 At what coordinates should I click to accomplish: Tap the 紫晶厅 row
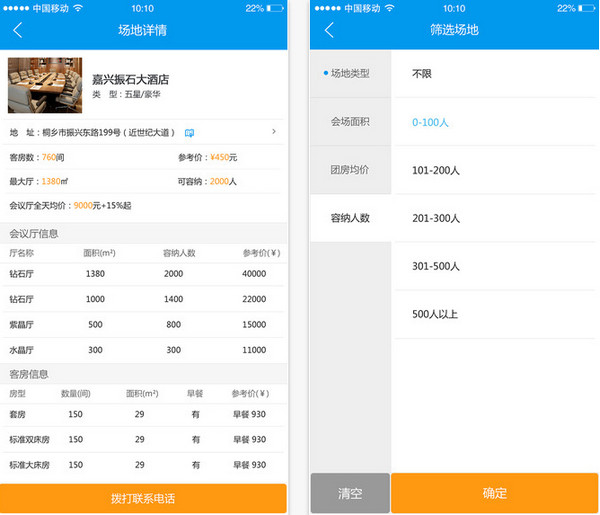pos(143,324)
